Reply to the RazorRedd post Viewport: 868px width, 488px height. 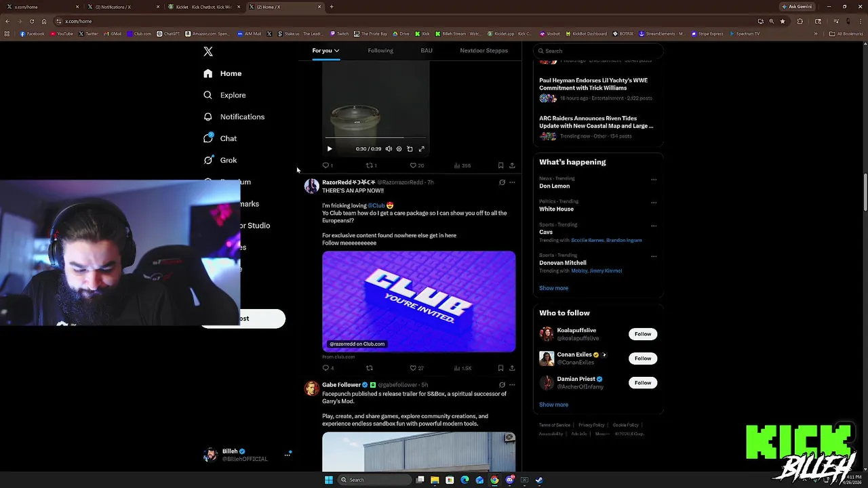coord(328,368)
